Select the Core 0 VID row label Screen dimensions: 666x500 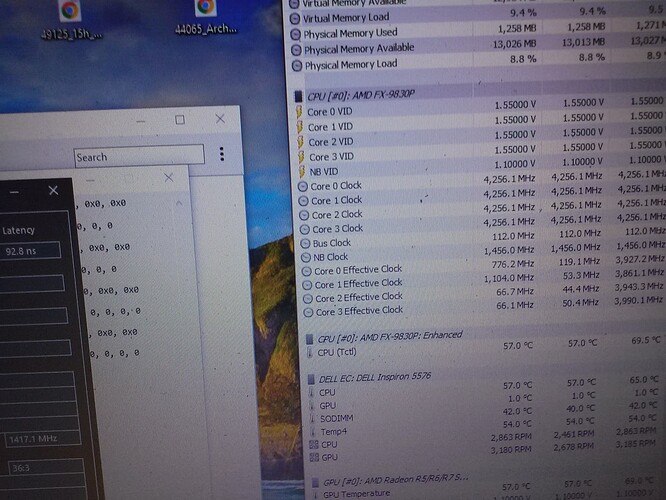[330, 112]
